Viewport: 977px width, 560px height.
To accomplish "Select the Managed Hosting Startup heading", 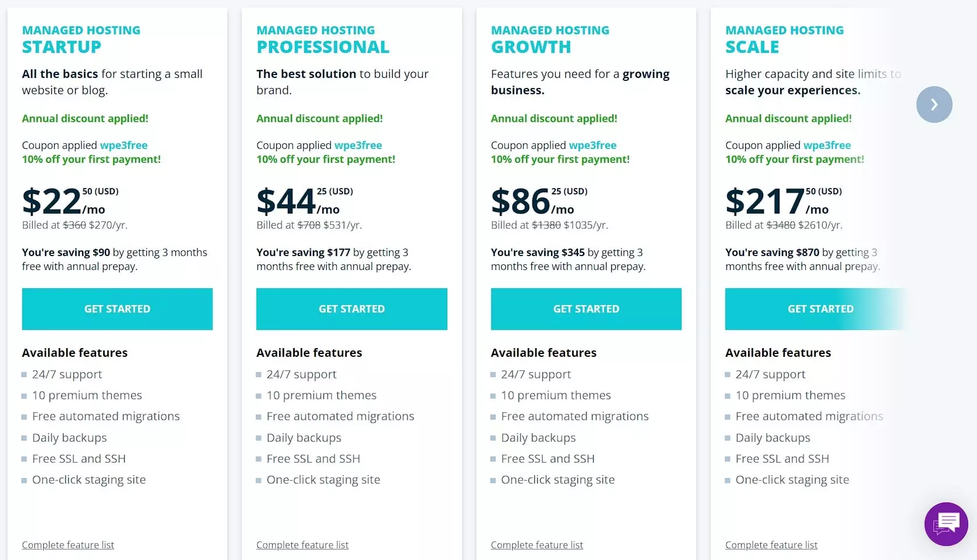I will 81,39.
